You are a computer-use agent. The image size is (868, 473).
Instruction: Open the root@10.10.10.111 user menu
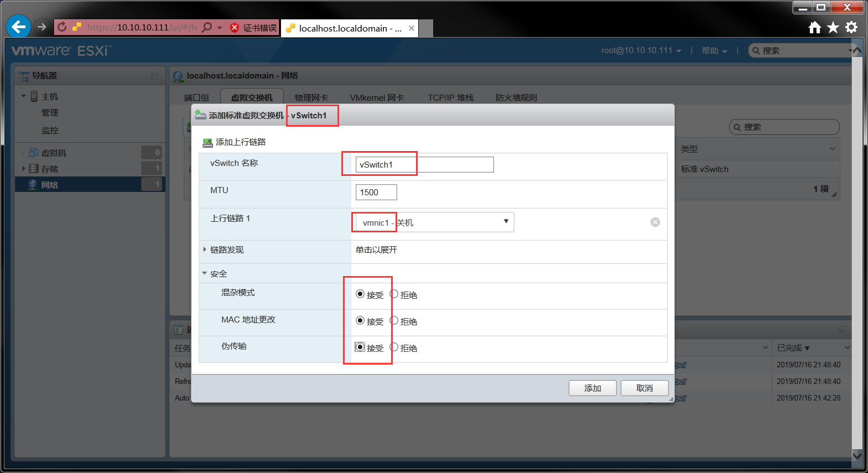pyautogui.click(x=641, y=50)
